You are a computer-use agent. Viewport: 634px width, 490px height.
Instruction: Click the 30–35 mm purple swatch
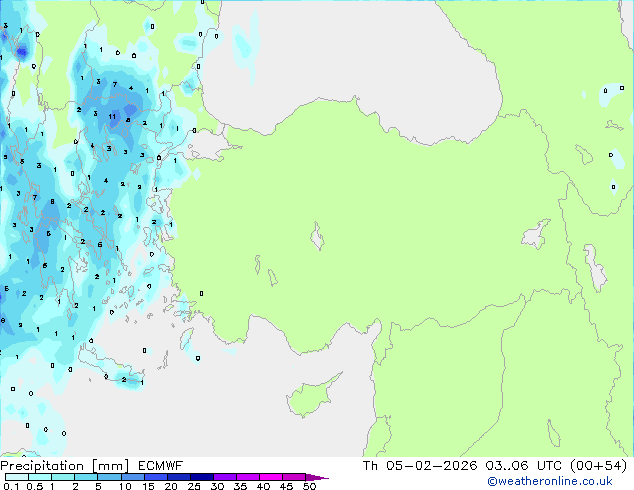coord(225,477)
